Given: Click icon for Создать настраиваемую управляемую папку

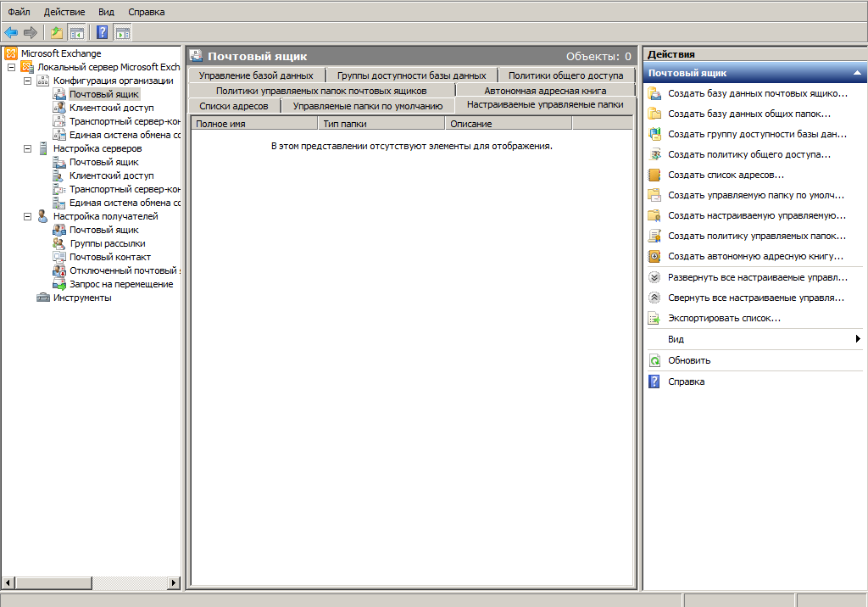Looking at the screenshot, I should click(654, 215).
